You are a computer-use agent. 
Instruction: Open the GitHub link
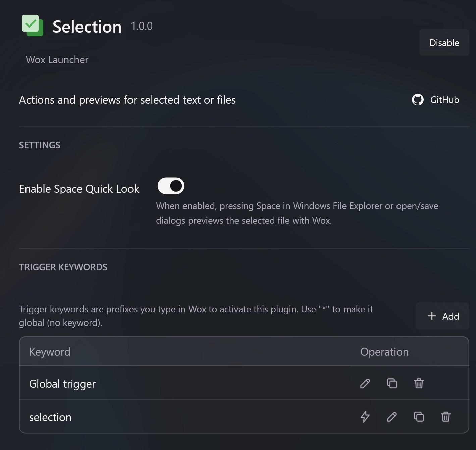click(x=435, y=100)
